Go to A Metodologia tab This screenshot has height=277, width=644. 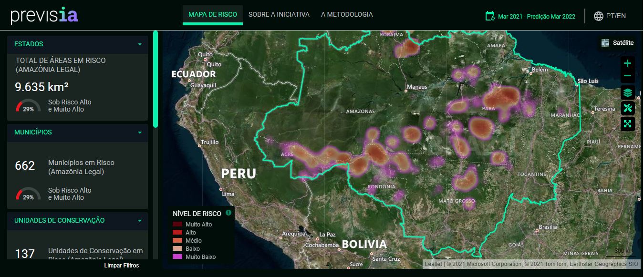(347, 15)
